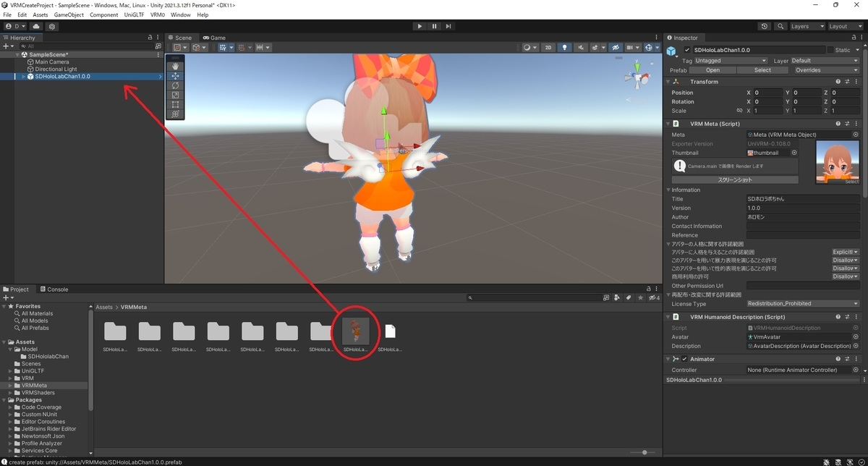This screenshot has height=466, width=868.
Task: Select the VRMShaders folder in Project
Action: pos(38,393)
